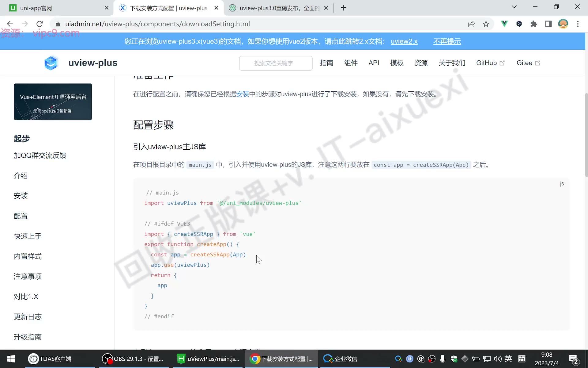
Task: Open the 模板 nav item
Action: pyautogui.click(x=397, y=63)
